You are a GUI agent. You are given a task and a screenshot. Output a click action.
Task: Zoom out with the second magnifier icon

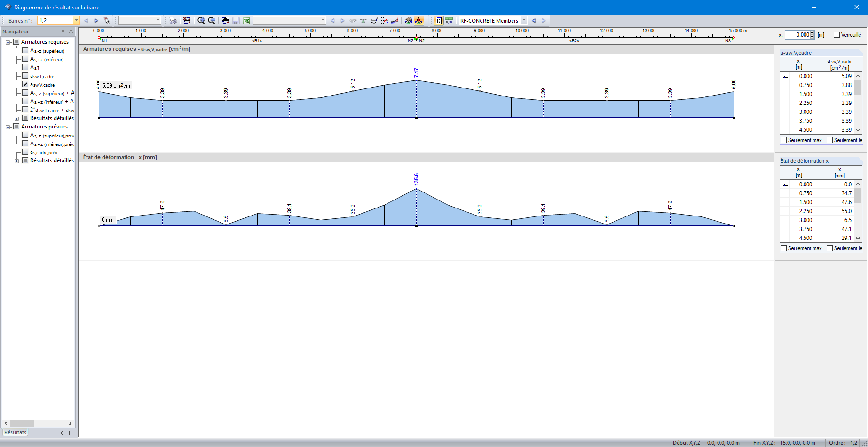click(212, 21)
